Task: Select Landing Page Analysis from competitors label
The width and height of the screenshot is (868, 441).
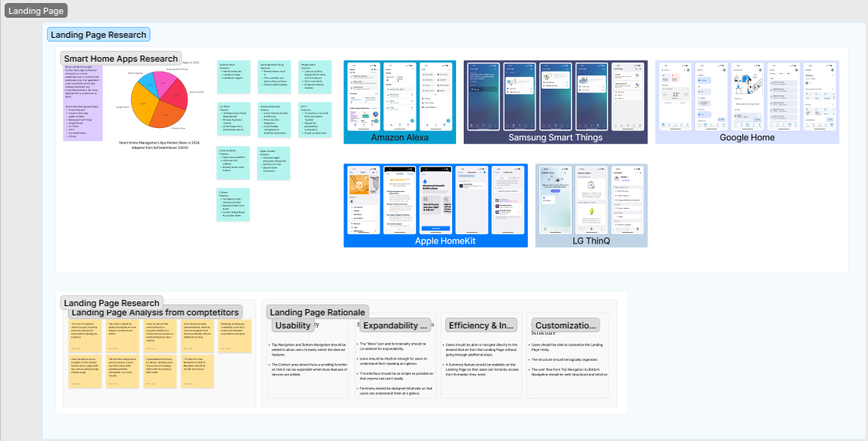Action: click(155, 312)
